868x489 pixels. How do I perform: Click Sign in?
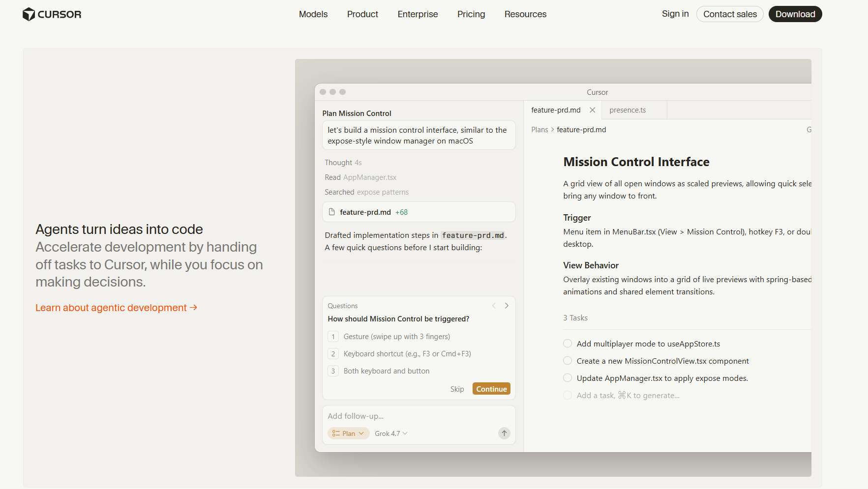click(675, 14)
